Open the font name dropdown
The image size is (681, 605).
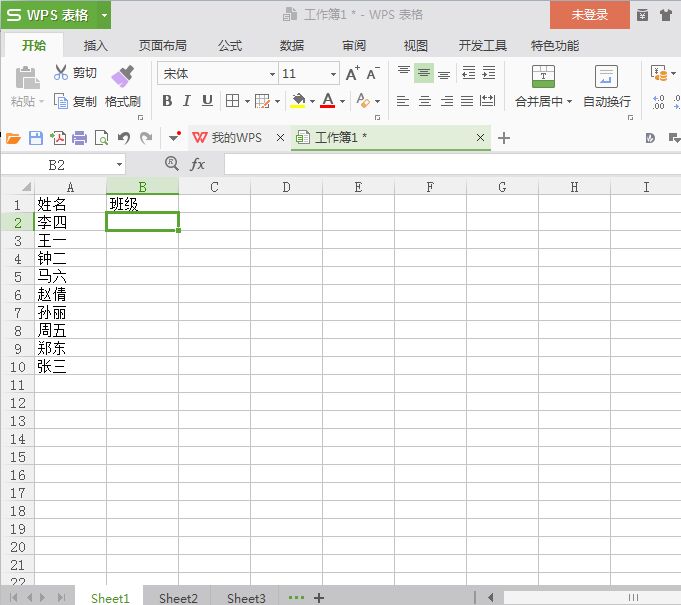(272, 74)
